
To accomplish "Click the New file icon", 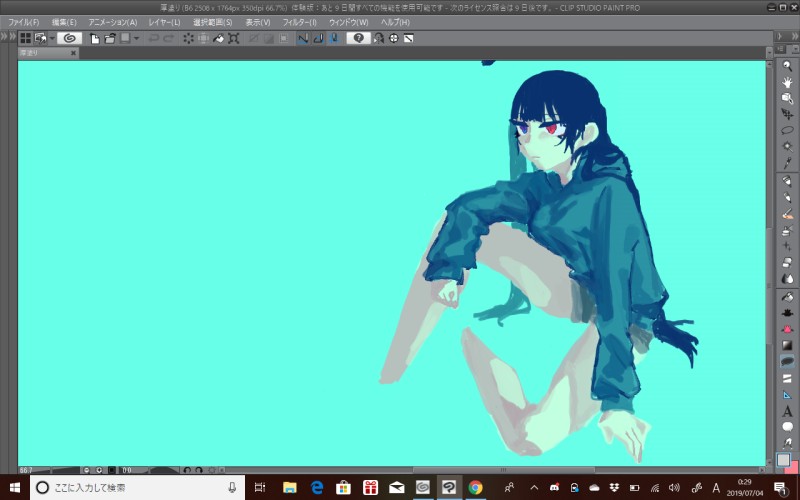I will [94, 38].
